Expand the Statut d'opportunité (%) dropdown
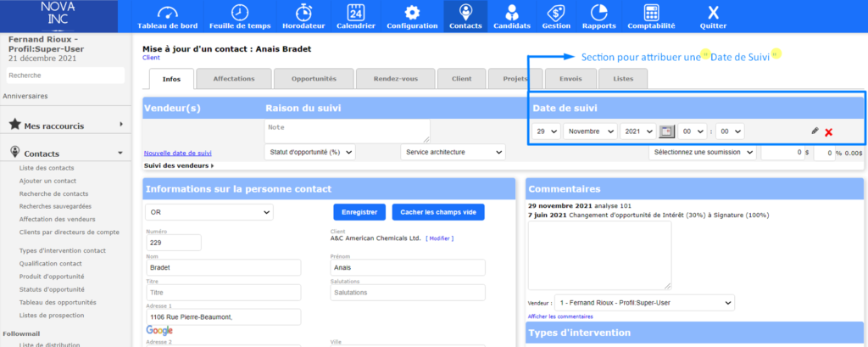The height and width of the screenshot is (347, 868). [x=309, y=152]
